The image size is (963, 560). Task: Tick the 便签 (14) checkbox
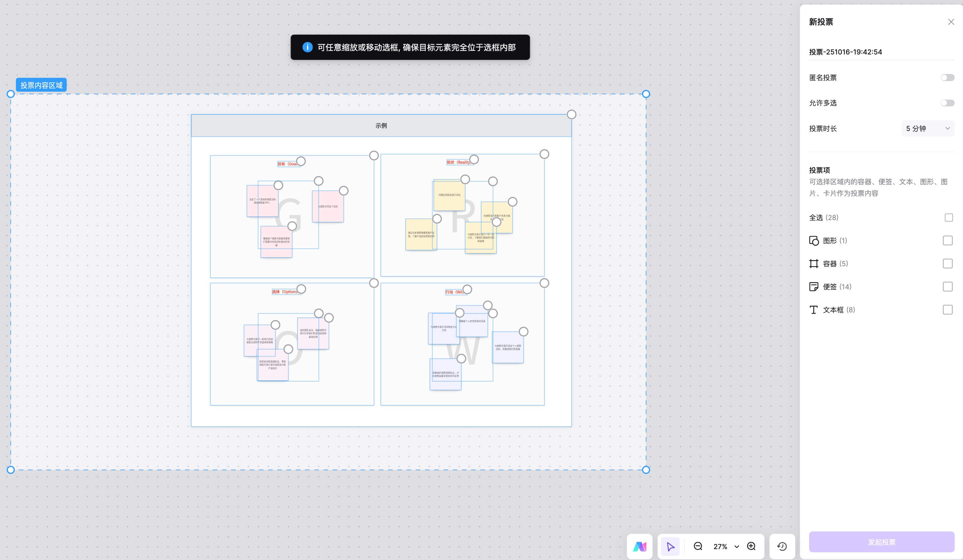[947, 286]
